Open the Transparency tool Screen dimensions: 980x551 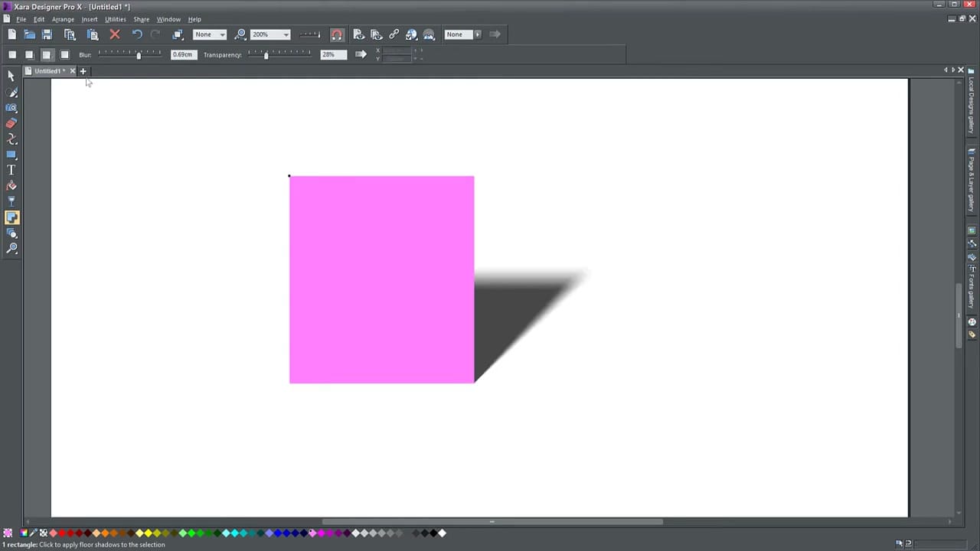pos(11,201)
